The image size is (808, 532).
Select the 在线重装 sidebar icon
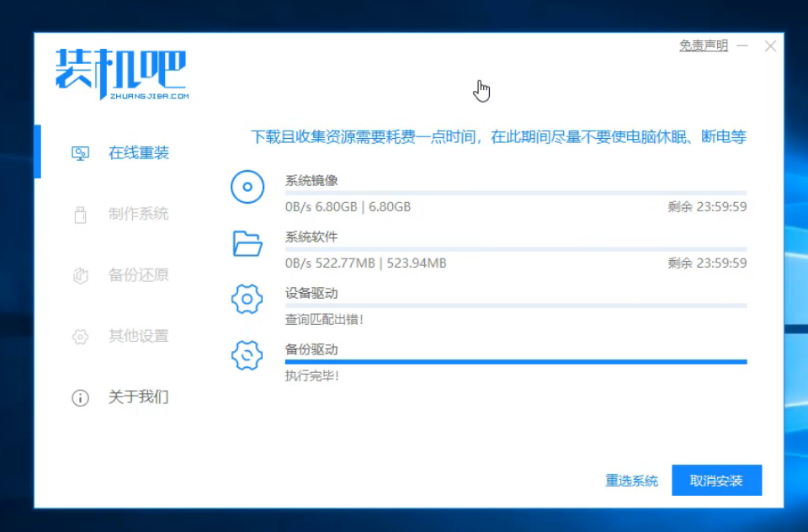pyautogui.click(x=81, y=152)
